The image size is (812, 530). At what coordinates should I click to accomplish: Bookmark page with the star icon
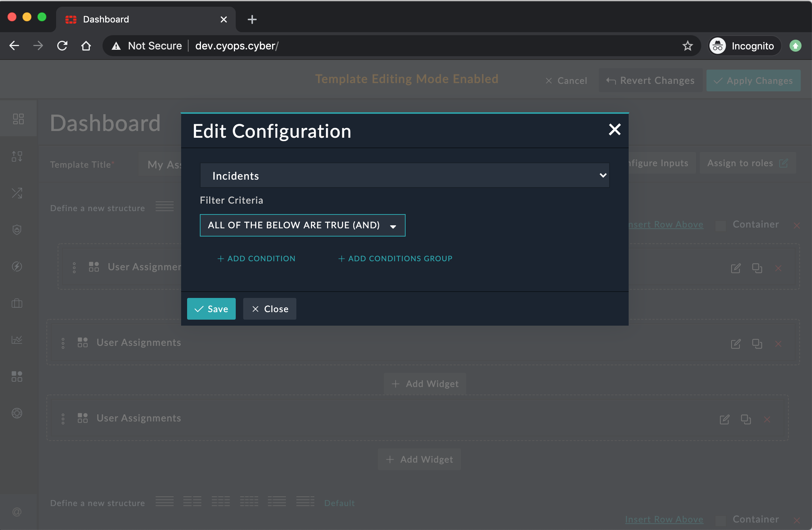[687, 46]
